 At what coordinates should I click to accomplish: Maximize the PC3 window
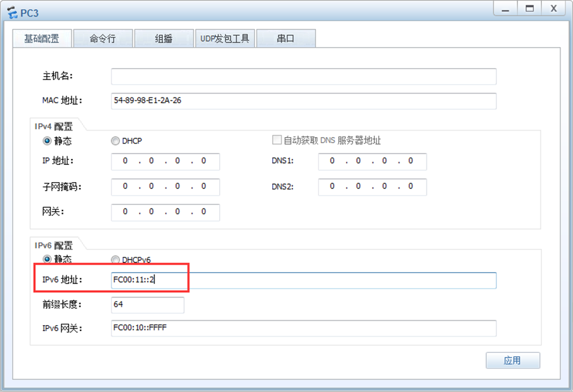pyautogui.click(x=529, y=9)
